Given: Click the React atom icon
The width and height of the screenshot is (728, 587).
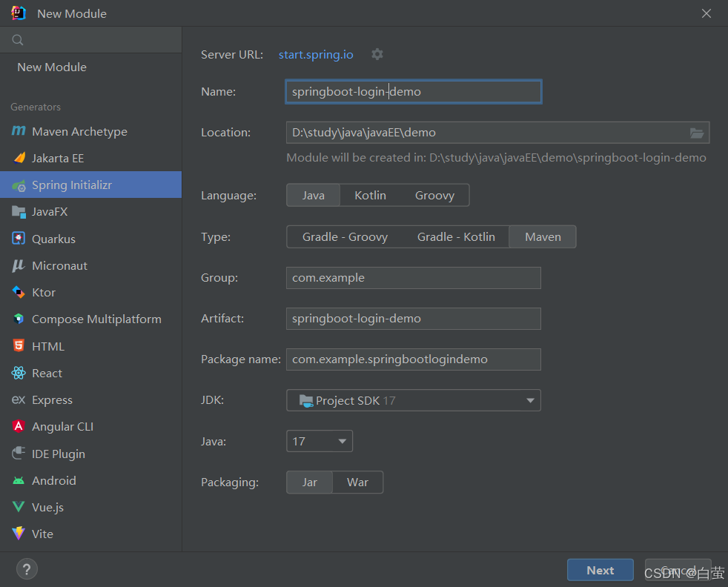Looking at the screenshot, I should (x=19, y=373).
